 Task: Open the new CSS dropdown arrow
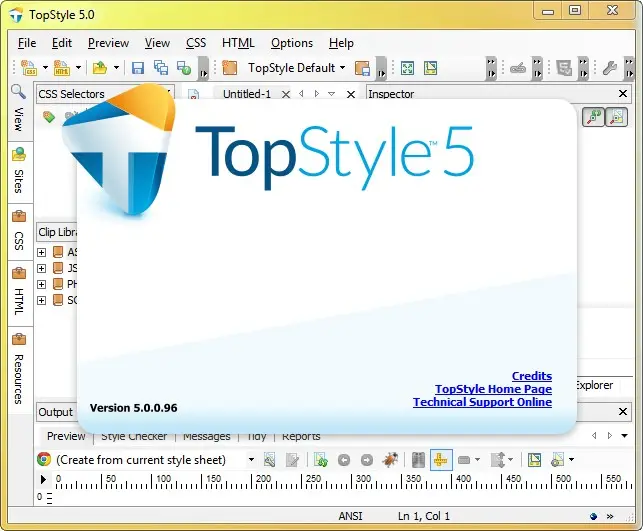click(45, 68)
